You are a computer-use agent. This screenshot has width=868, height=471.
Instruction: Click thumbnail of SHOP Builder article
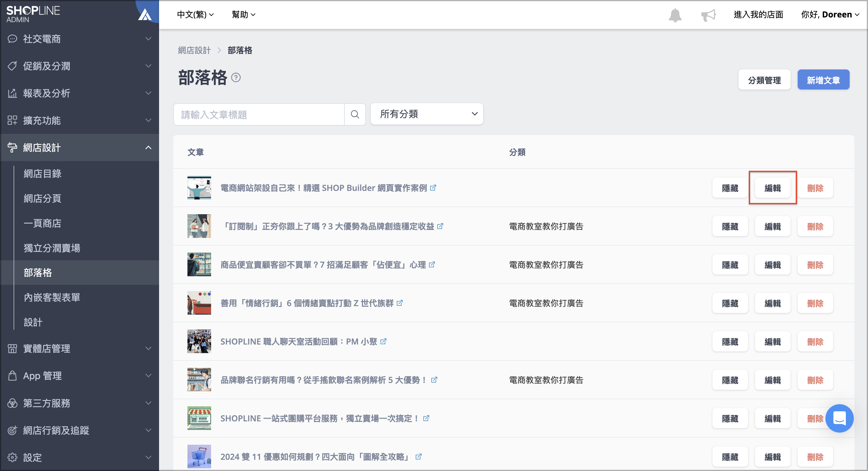[x=199, y=188]
